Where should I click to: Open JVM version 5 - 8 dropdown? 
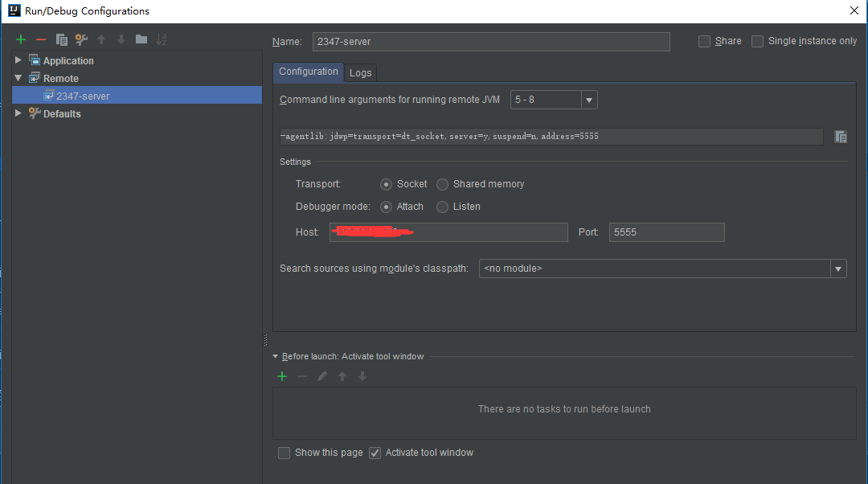tap(589, 100)
